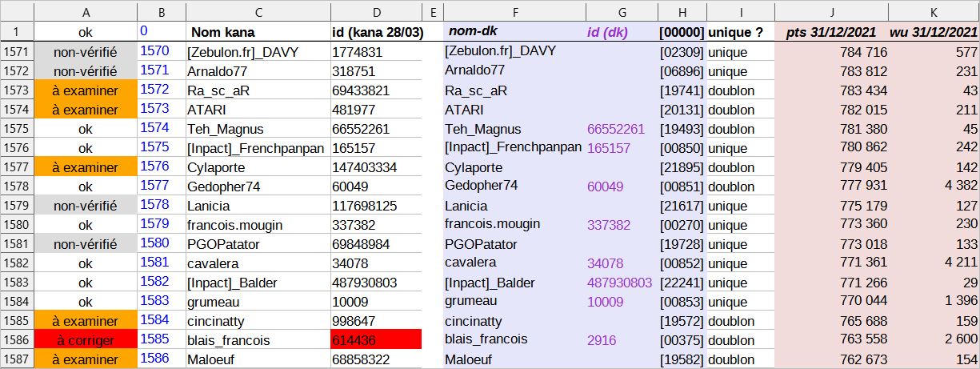
Task: Click the "wu 31/12/2021" header cell
Action: pos(934,32)
